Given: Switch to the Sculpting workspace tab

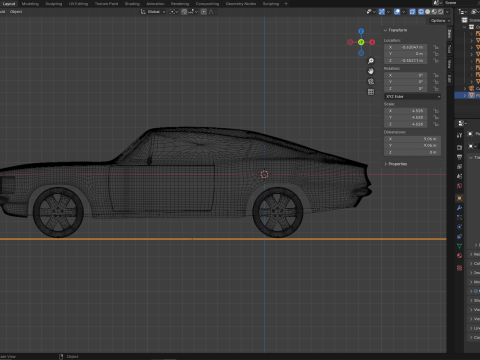Looking at the screenshot, I should (x=54, y=4).
